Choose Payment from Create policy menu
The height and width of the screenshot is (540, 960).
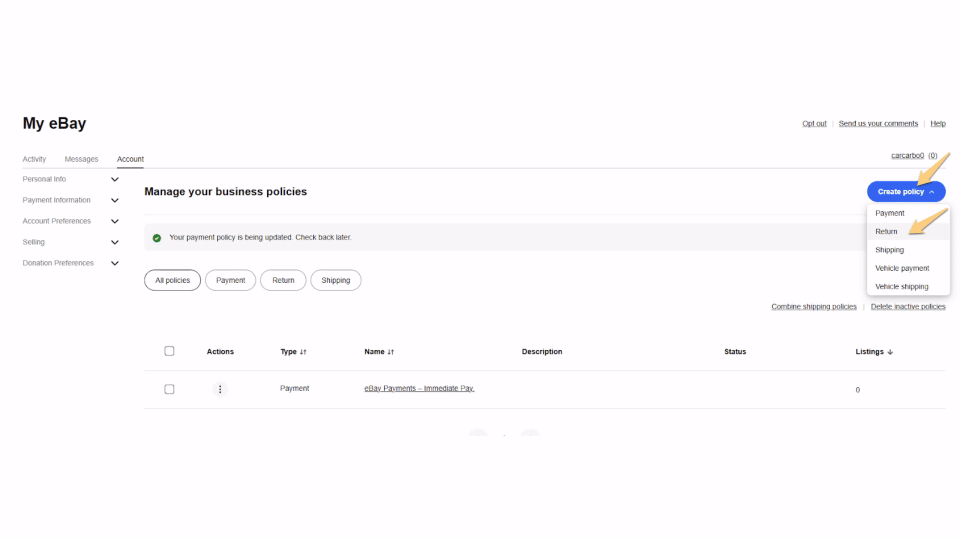coord(908,213)
